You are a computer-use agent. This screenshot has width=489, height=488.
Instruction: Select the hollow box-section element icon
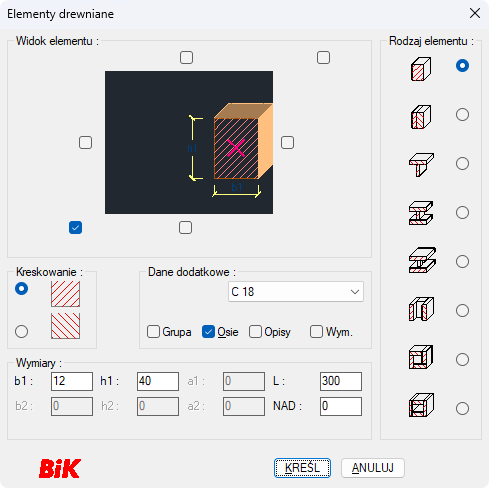(421, 357)
